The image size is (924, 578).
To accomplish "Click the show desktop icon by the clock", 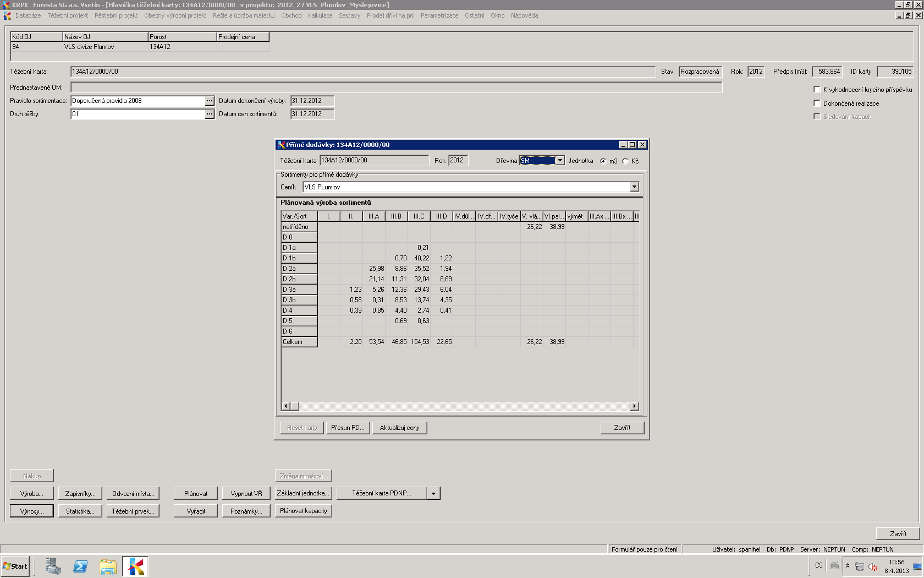I will (x=917, y=566).
